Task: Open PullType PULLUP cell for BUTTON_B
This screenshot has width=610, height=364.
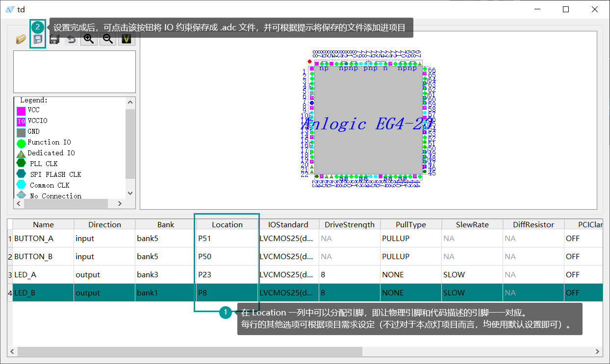Action: (x=411, y=257)
